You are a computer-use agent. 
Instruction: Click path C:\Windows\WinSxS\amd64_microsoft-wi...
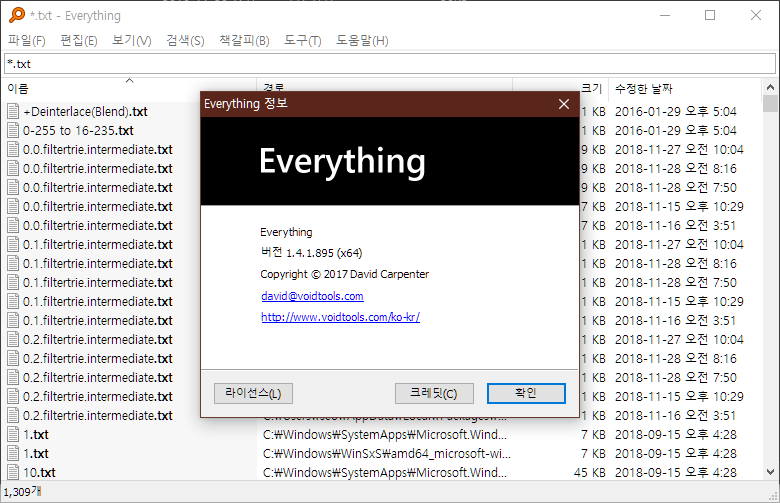[x=387, y=453]
